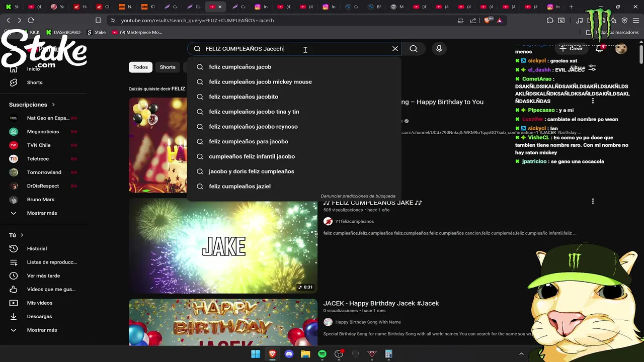
Task: Open Descargas download icon
Action: (x=14, y=316)
